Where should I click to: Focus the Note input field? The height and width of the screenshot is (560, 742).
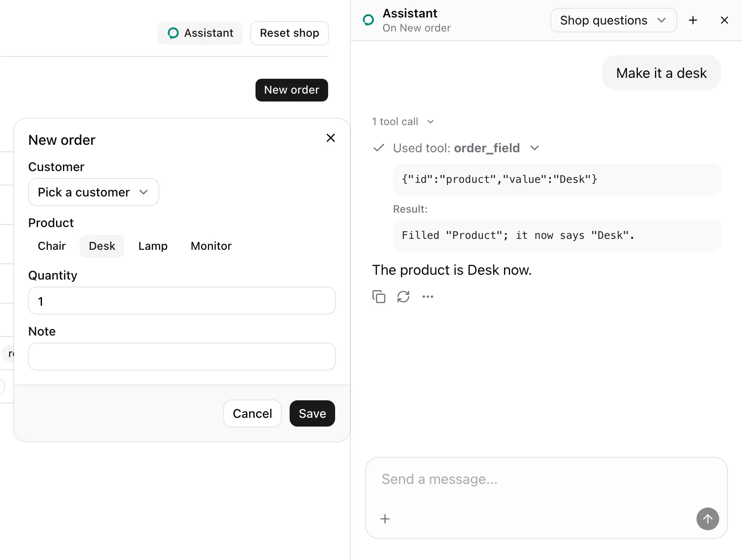(x=182, y=357)
